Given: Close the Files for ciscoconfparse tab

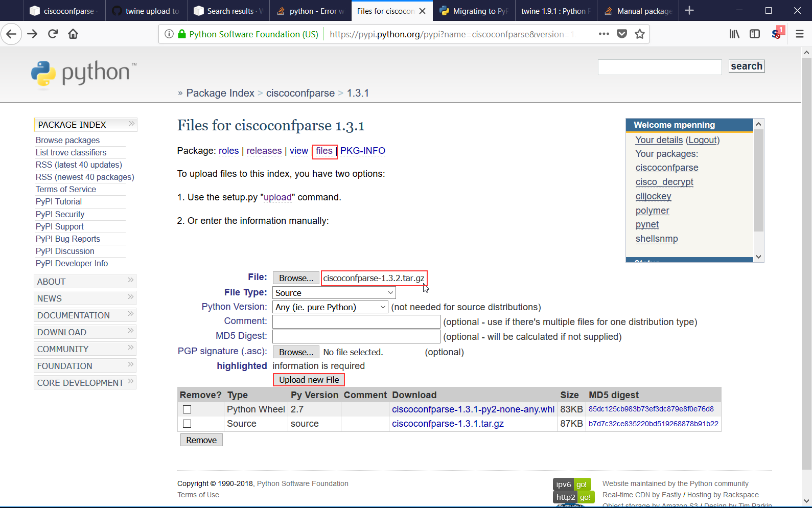Looking at the screenshot, I should [x=422, y=11].
